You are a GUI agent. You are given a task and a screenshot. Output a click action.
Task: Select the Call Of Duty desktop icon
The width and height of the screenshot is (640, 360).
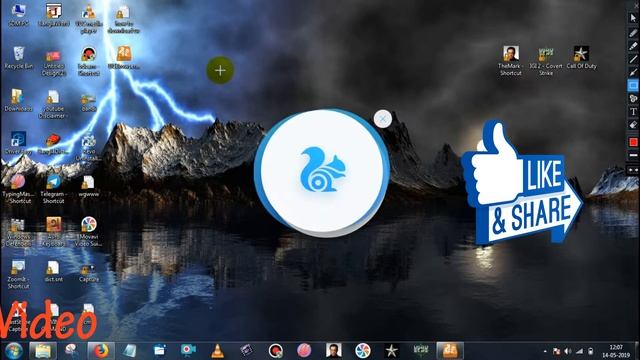581,57
